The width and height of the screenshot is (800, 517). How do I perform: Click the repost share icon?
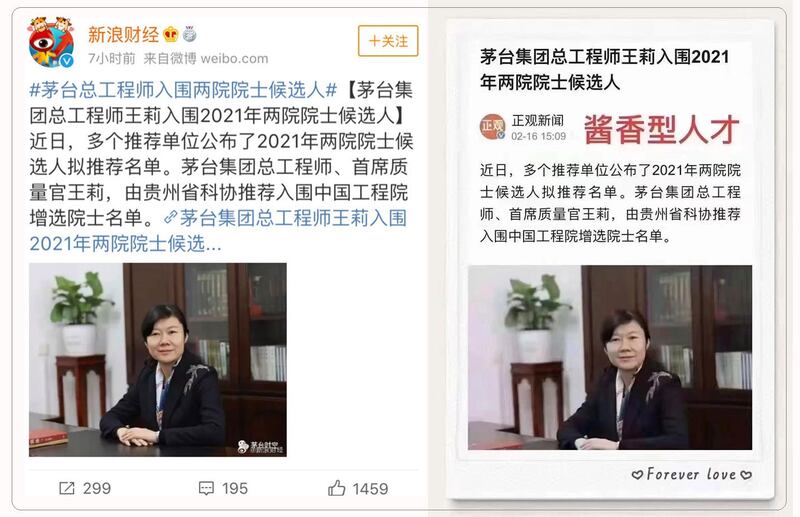[66, 488]
